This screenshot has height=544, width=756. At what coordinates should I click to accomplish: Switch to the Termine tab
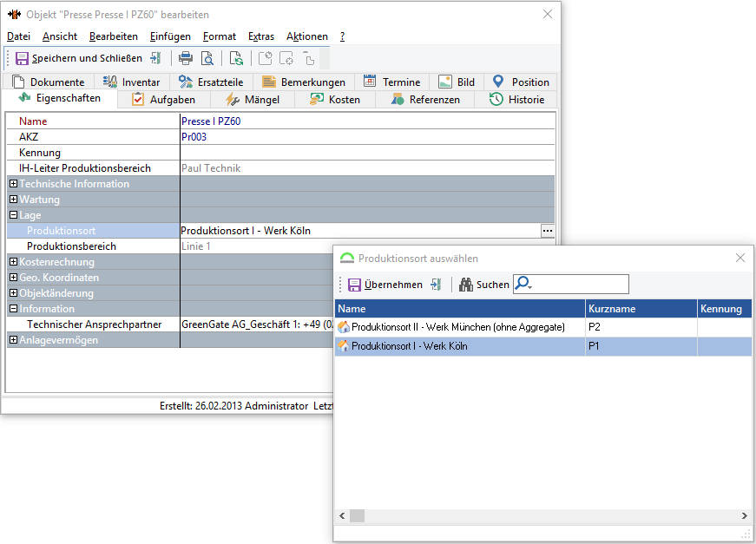(x=392, y=82)
